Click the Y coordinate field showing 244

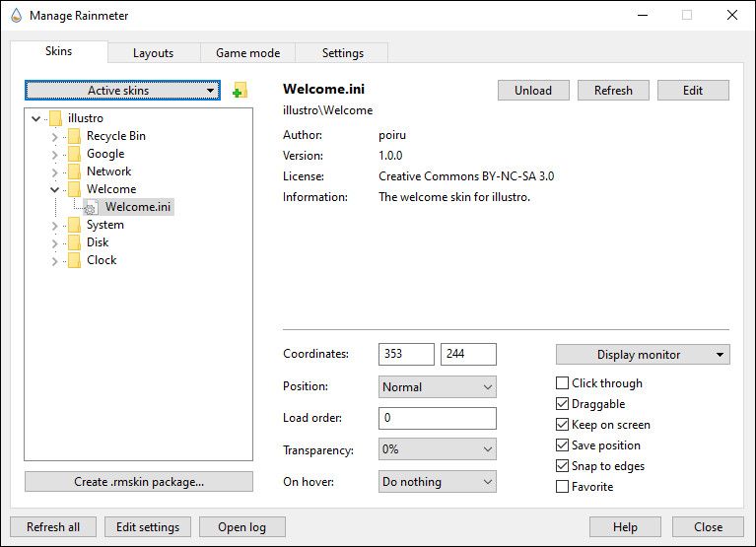point(468,354)
